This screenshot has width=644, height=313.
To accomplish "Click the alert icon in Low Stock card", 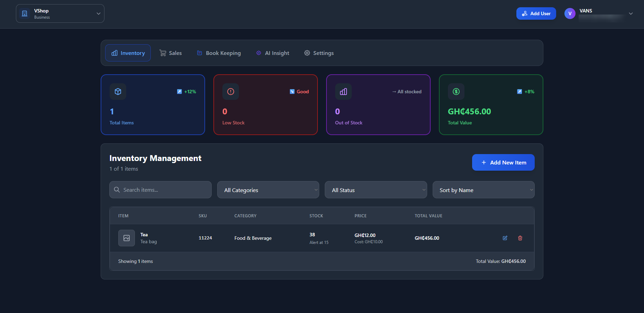I will point(231,92).
